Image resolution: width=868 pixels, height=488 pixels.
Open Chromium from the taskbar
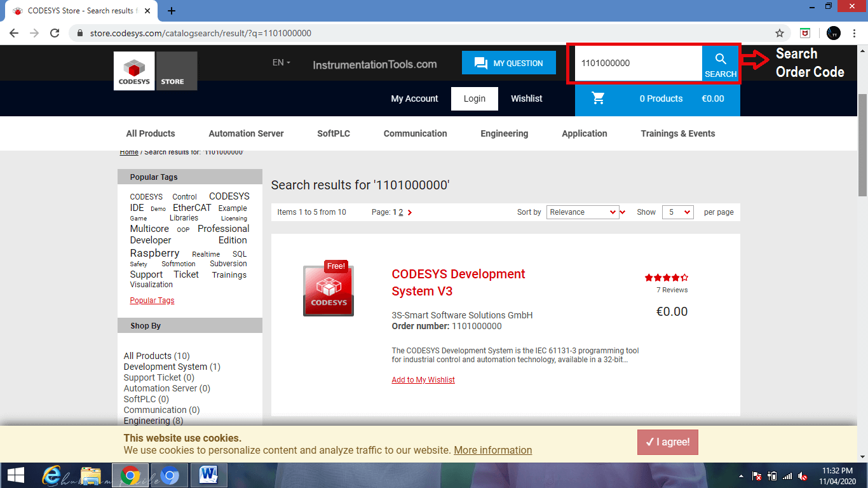coord(169,475)
